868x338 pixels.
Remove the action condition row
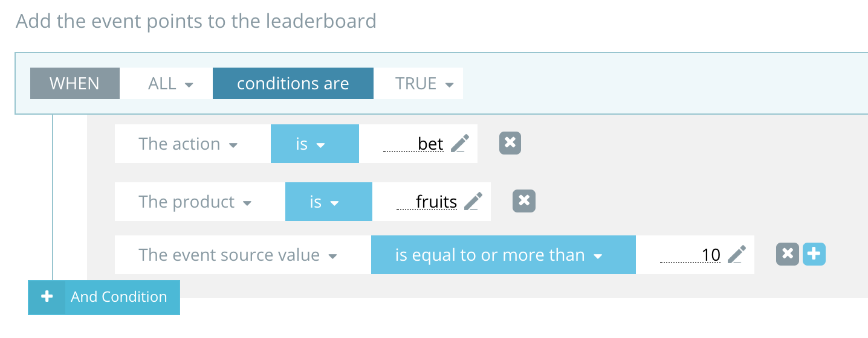click(x=510, y=143)
